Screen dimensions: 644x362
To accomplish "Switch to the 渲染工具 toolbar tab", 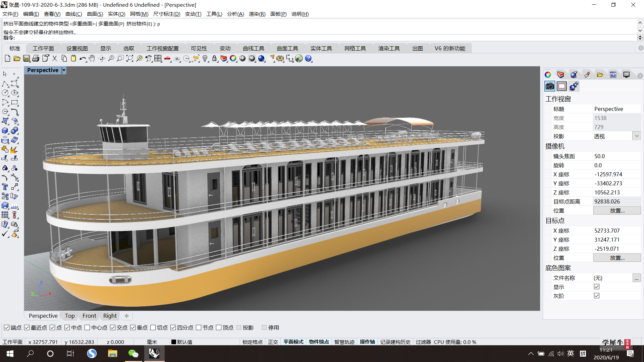I will [389, 49].
